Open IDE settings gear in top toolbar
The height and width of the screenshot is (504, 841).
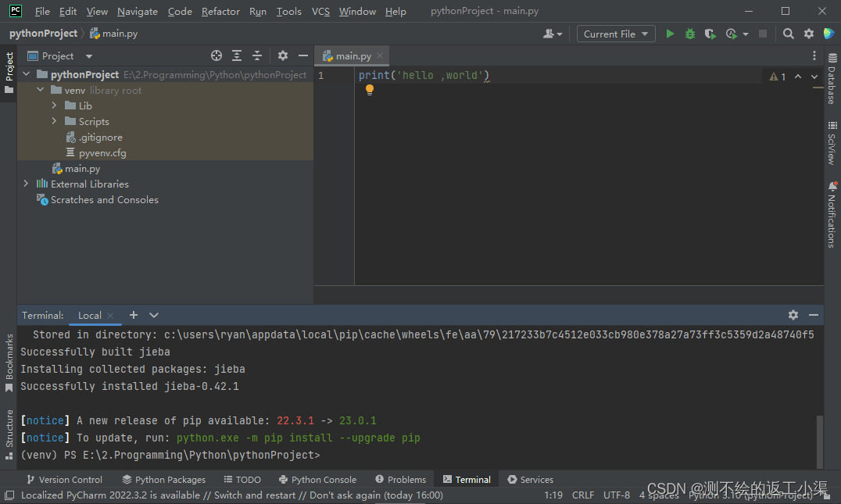[x=809, y=34]
